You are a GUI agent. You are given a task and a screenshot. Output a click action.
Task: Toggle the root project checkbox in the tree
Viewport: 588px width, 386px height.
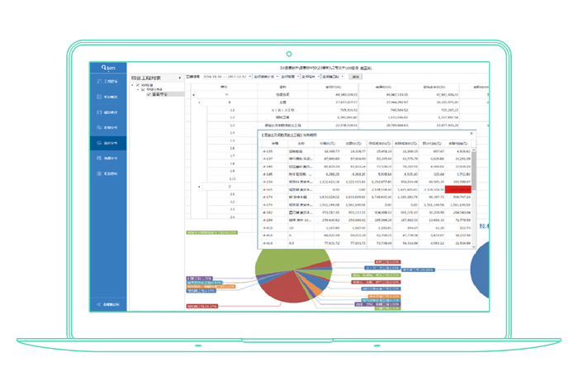138,85
